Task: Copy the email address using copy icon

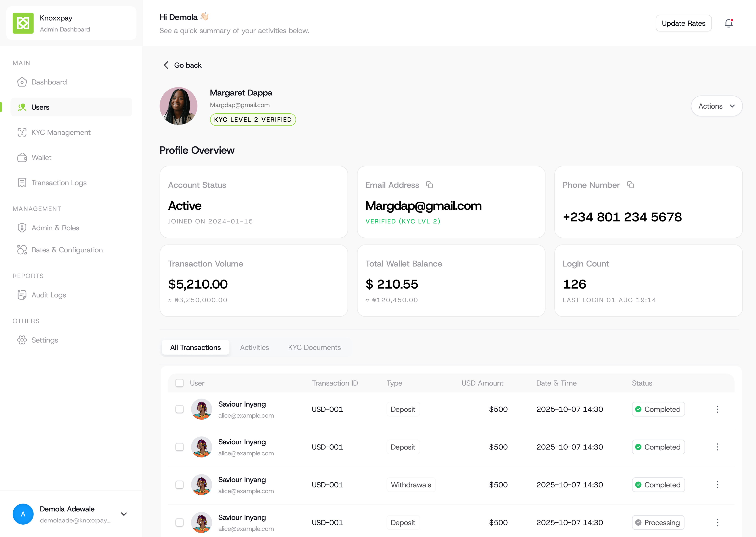Action: tap(429, 185)
